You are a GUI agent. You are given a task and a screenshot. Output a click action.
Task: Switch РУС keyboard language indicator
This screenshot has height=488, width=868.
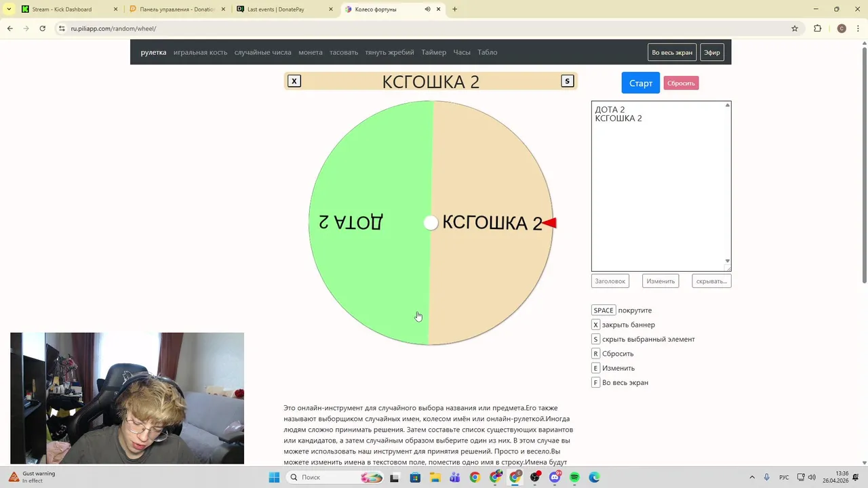point(784,477)
